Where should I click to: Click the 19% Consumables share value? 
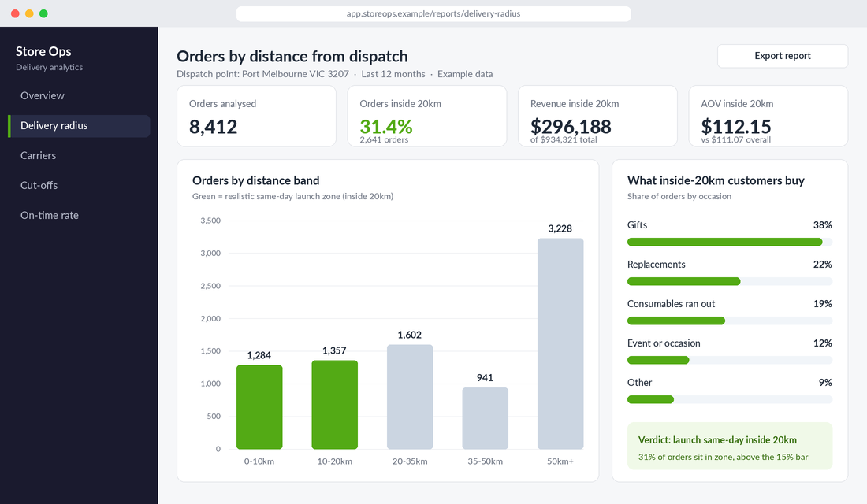pos(822,303)
